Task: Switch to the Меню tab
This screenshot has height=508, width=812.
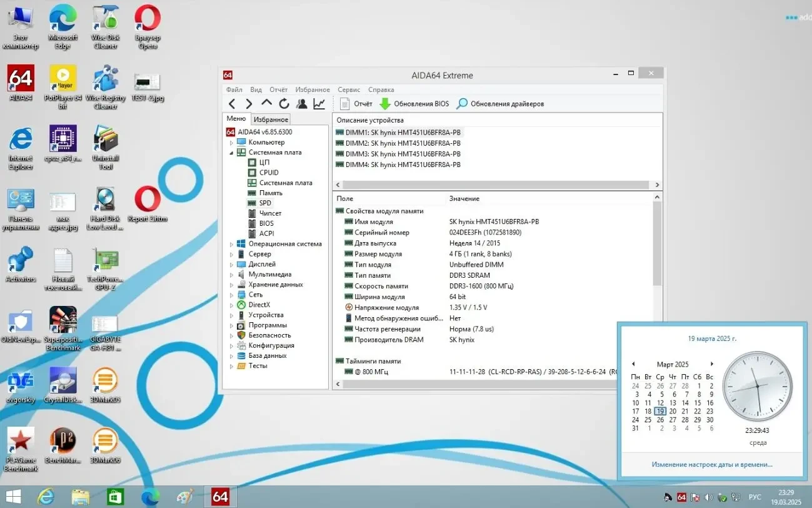Action: 236,119
